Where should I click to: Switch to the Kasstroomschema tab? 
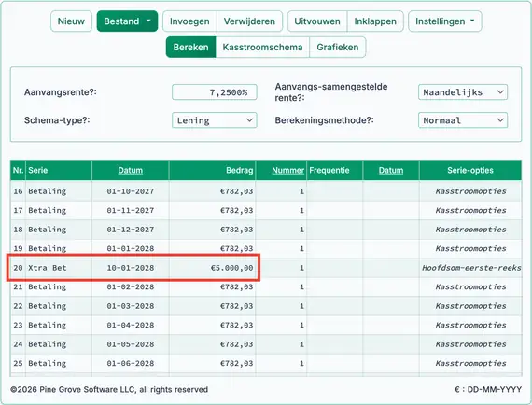(262, 48)
